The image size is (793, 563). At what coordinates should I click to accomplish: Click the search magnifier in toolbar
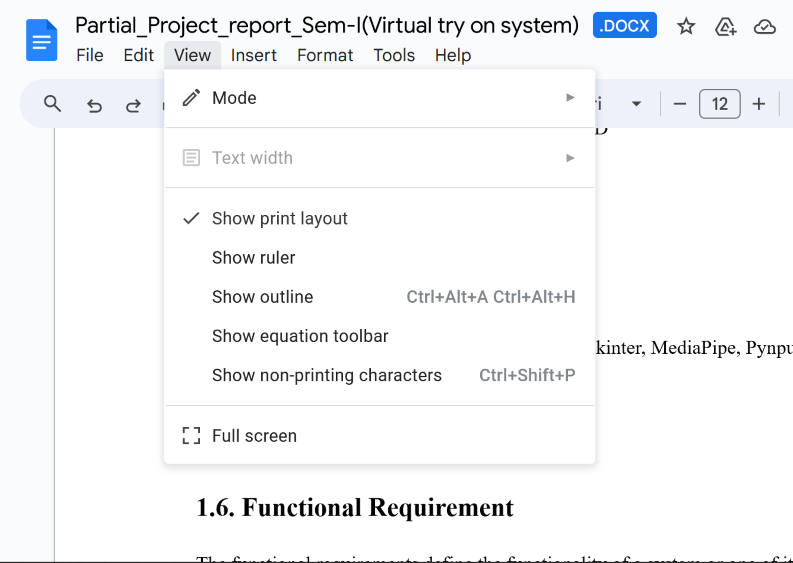coord(53,104)
